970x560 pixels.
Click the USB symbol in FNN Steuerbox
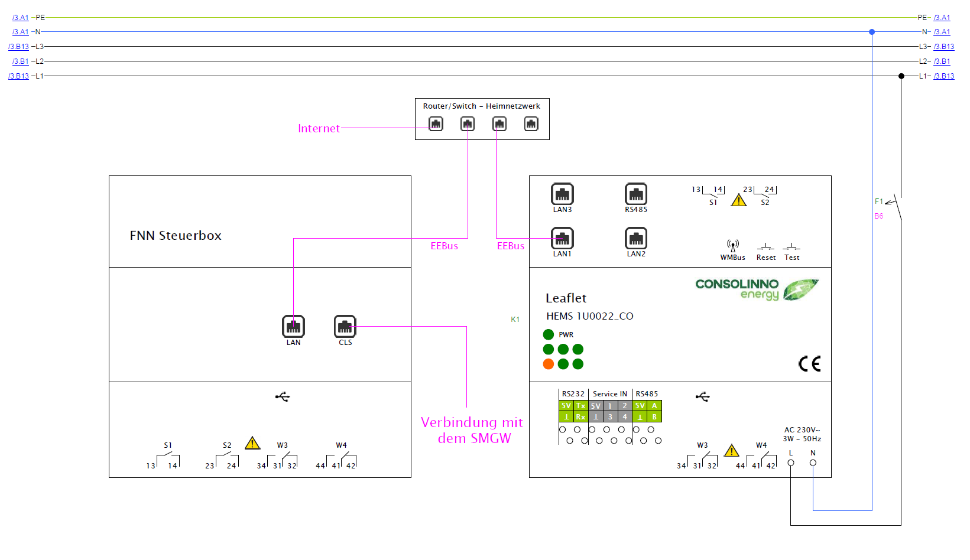[x=283, y=397]
